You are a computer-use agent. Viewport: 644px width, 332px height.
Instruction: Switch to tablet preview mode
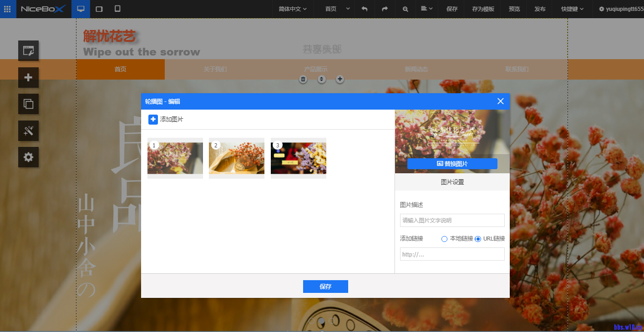click(x=99, y=9)
